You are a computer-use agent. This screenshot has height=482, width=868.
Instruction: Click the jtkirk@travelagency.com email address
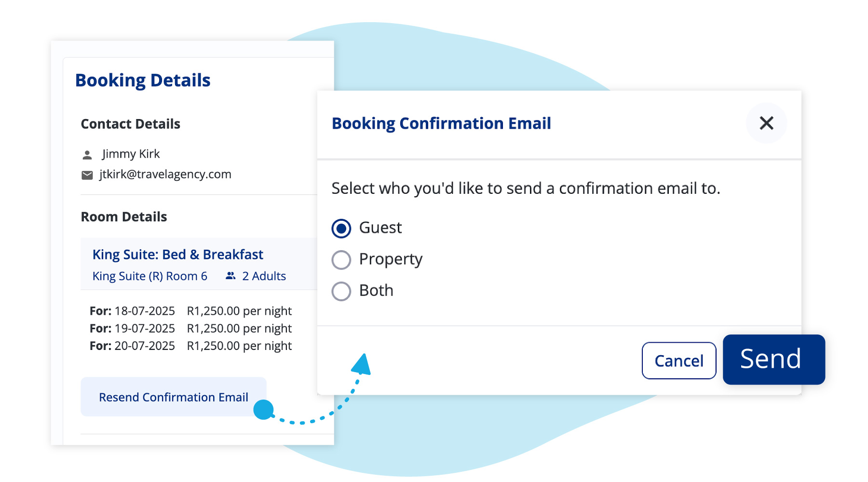tap(165, 174)
